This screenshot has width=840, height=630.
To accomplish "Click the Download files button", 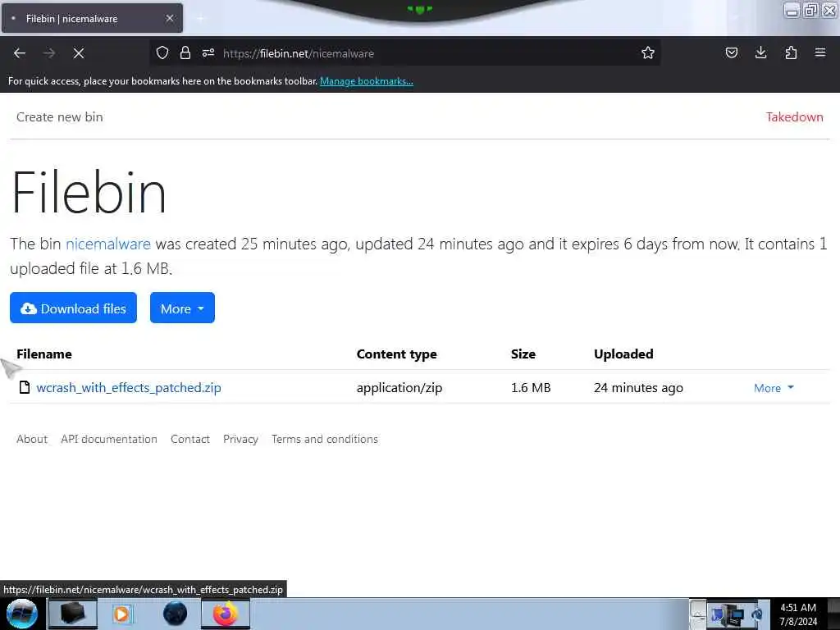I will point(73,308).
